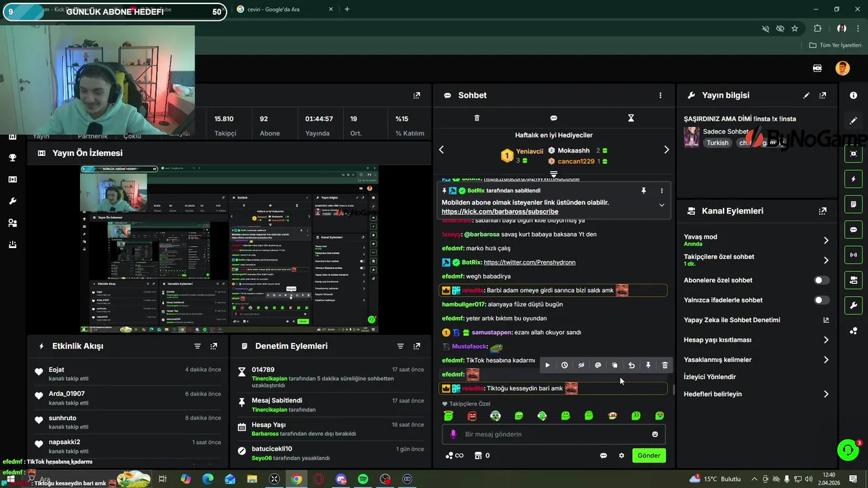Open the info icon in right sidebar
The width and height of the screenshot is (868, 488).
[853, 96]
